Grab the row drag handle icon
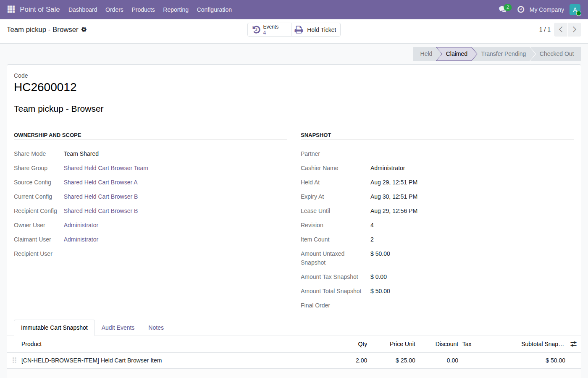Viewport: 588px width, 378px height. [14, 360]
